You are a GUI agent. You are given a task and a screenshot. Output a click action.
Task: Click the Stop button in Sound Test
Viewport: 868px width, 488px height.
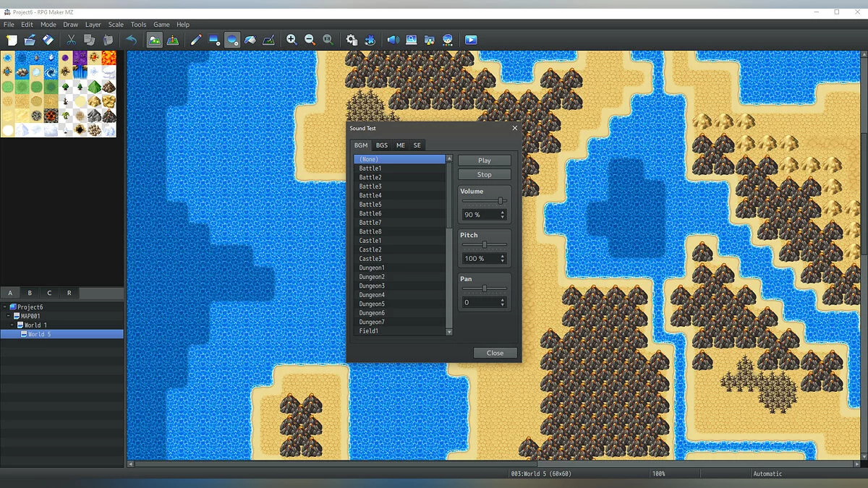point(485,174)
